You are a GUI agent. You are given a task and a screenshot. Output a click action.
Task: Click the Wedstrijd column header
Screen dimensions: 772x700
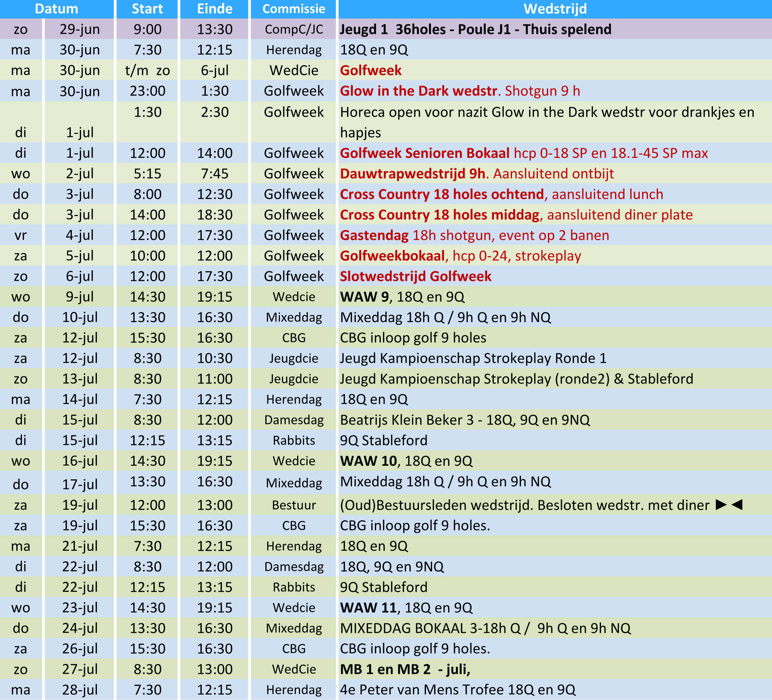coord(555,8)
